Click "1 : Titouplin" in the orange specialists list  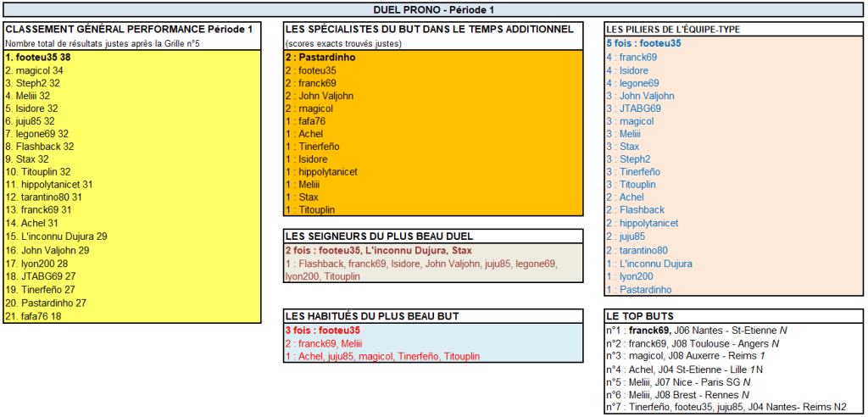click(315, 209)
